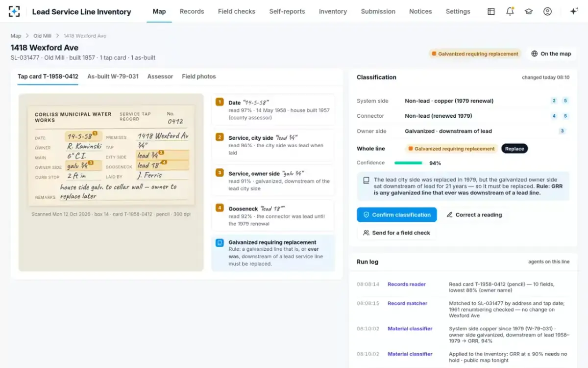This screenshot has height=368, width=588.
Task: Click "Non-lead · copper (1979 renewal)" value
Action: (449, 101)
